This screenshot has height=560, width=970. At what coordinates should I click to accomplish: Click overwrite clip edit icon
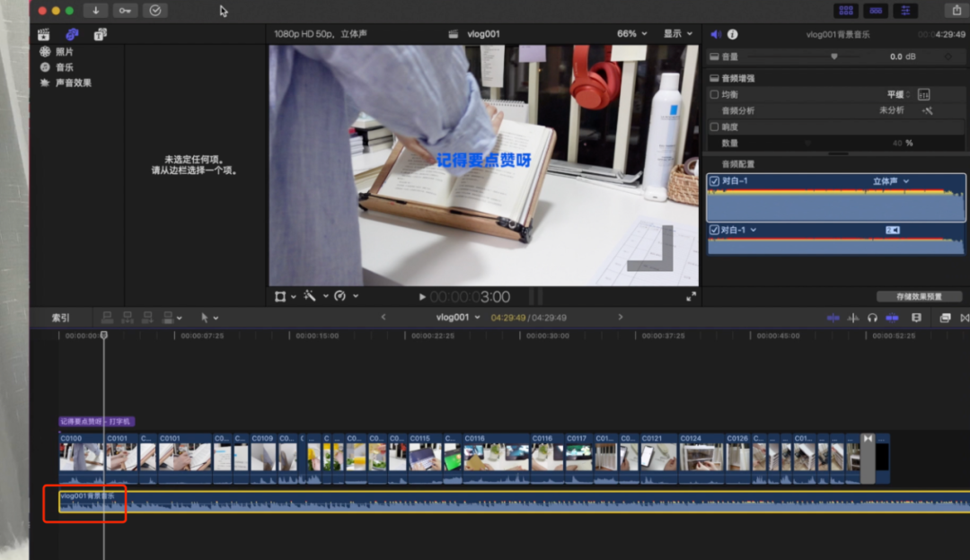[x=168, y=318]
